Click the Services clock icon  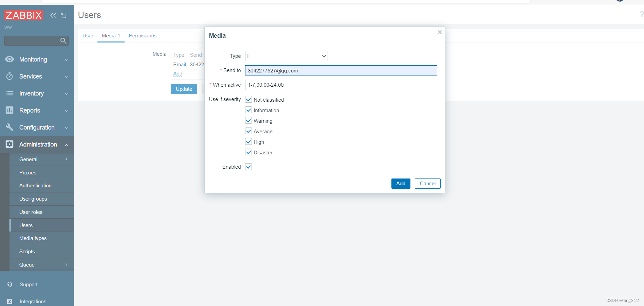(x=10, y=76)
